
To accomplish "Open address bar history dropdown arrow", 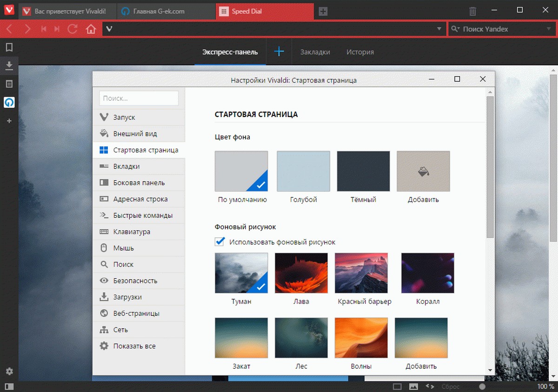I will [x=439, y=29].
